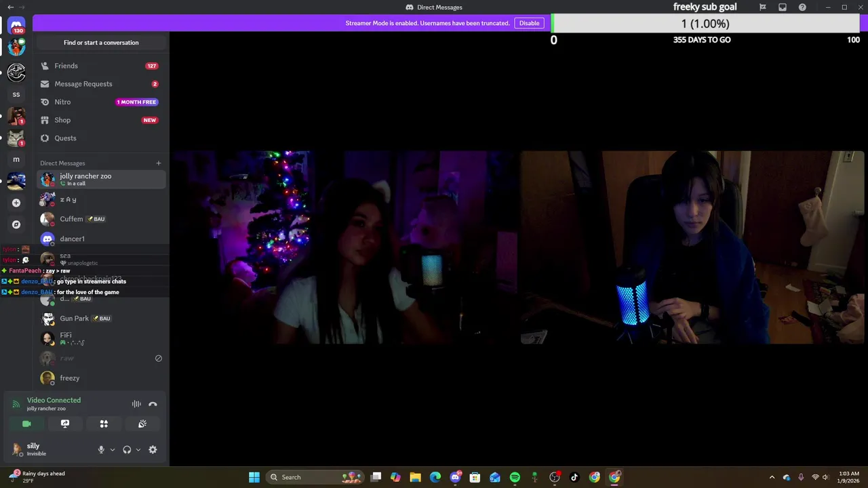Expand microphone input options chevron
This screenshot has height=488, width=868.
tap(113, 449)
